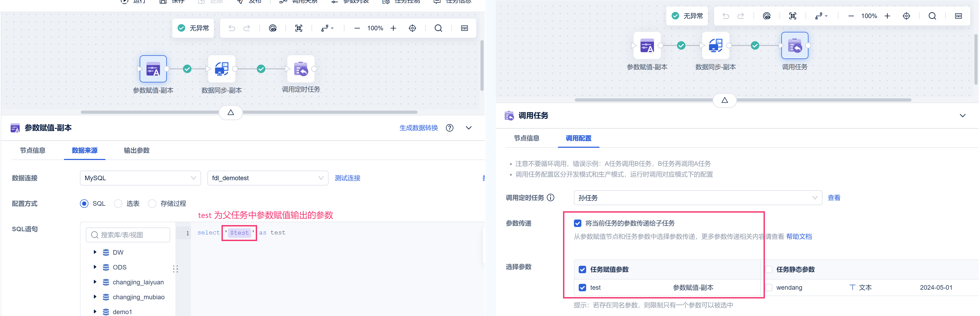Click the 调用定时任务 node icon
980x316 pixels.
pyautogui.click(x=301, y=69)
